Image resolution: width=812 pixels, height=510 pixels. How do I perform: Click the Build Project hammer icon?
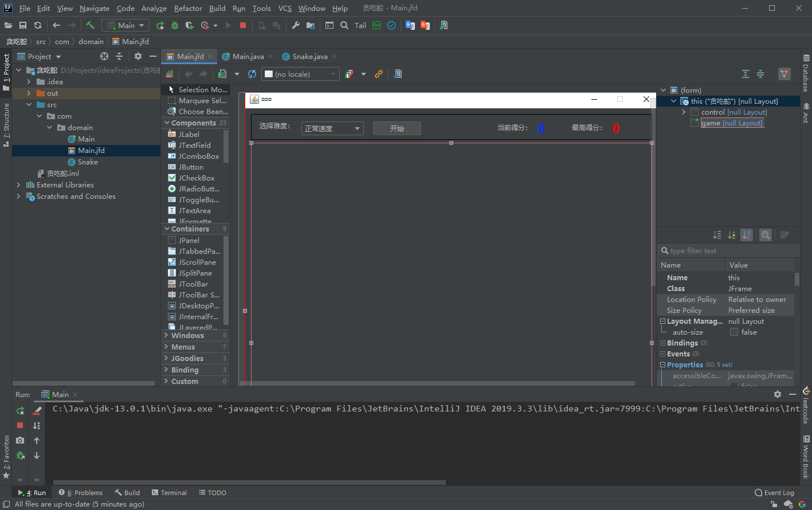(90, 25)
